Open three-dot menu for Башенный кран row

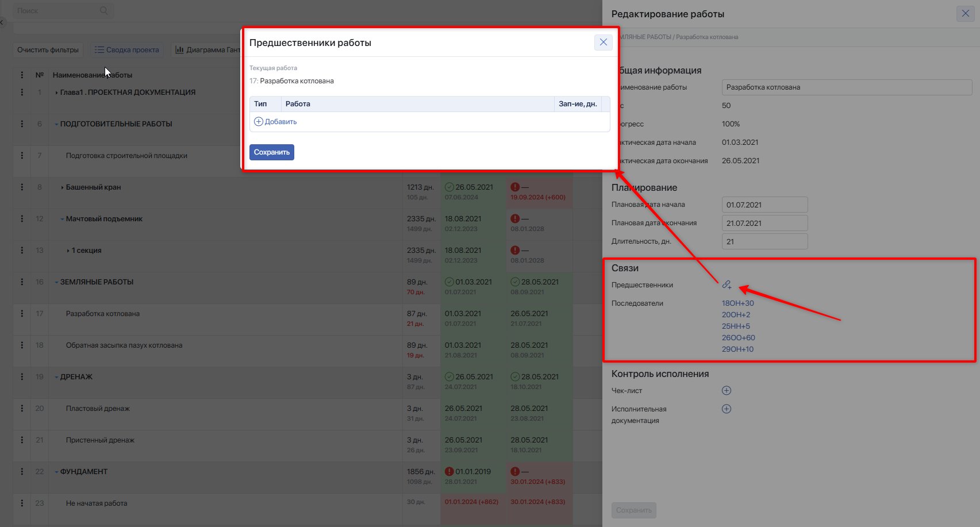[22, 187]
